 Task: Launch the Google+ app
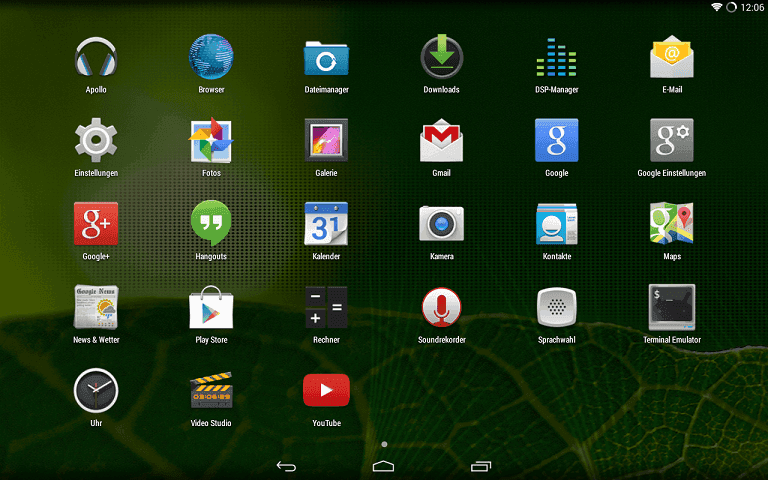[x=96, y=223]
